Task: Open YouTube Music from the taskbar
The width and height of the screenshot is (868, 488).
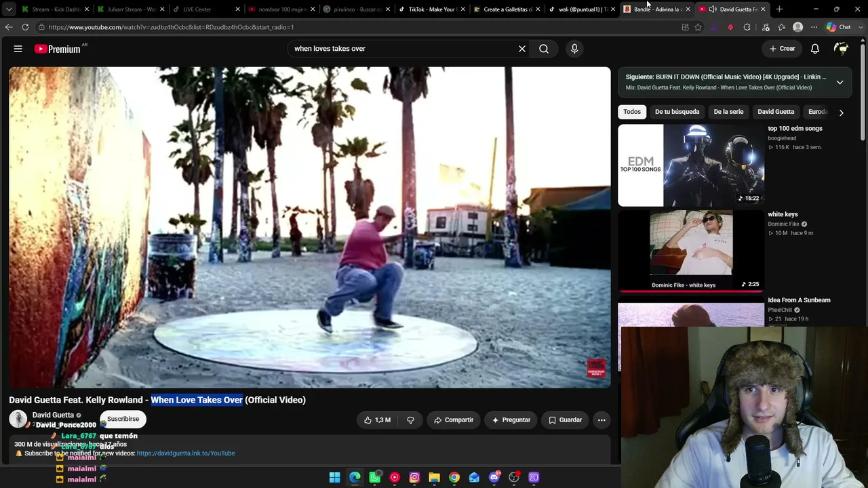Action: [395, 477]
